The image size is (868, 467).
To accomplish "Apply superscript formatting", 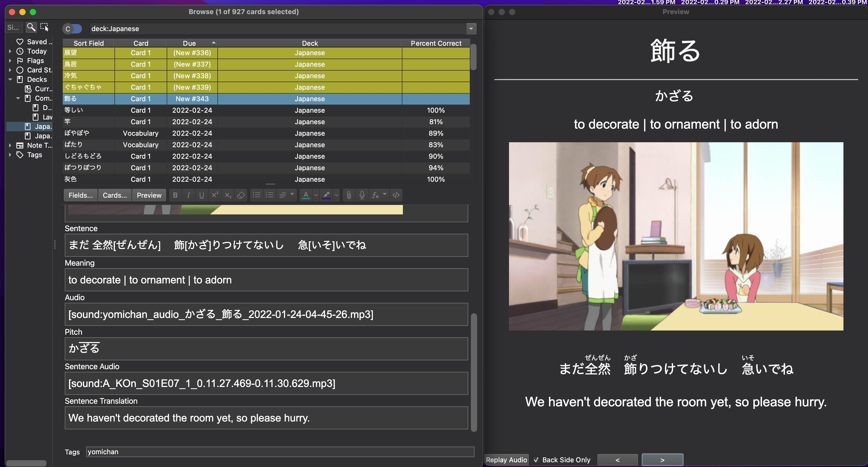I will 215,195.
